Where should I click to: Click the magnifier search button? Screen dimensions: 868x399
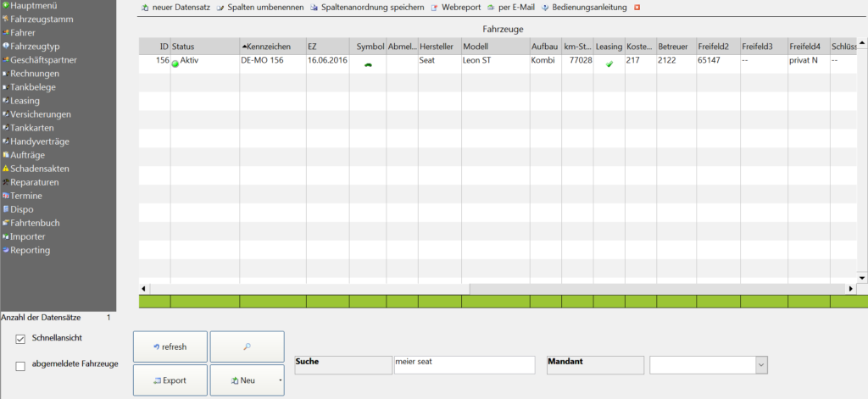tap(247, 347)
